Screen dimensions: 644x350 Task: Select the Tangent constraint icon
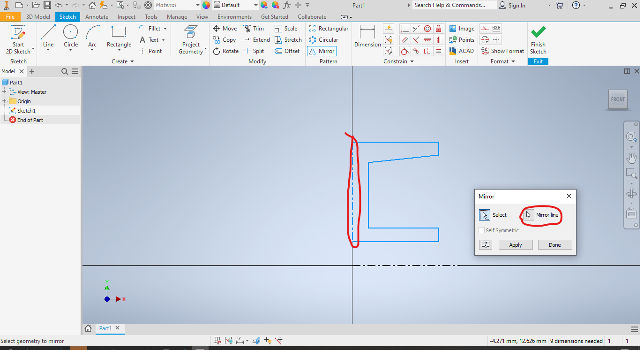(x=404, y=51)
